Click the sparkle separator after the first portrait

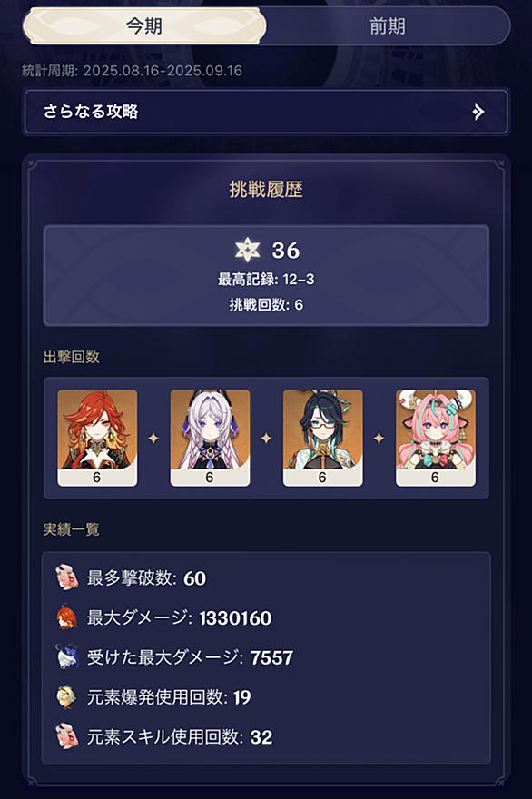[153, 438]
